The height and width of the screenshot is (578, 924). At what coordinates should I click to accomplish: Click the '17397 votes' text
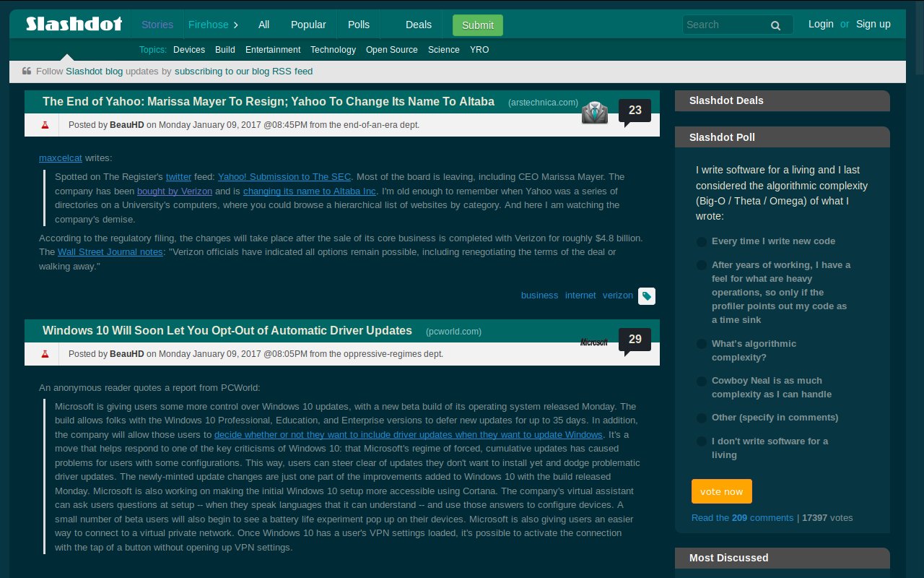[x=827, y=517]
